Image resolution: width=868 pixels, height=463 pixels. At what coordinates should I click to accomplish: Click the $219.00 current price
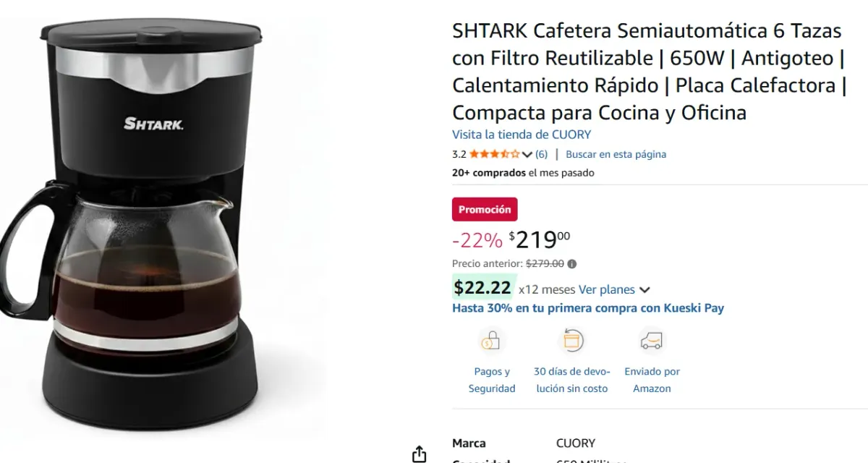(x=537, y=239)
